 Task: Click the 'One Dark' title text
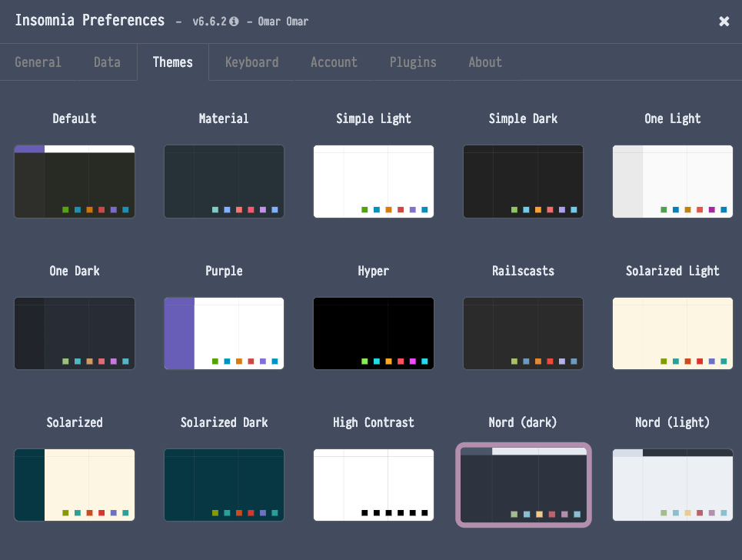(x=75, y=271)
